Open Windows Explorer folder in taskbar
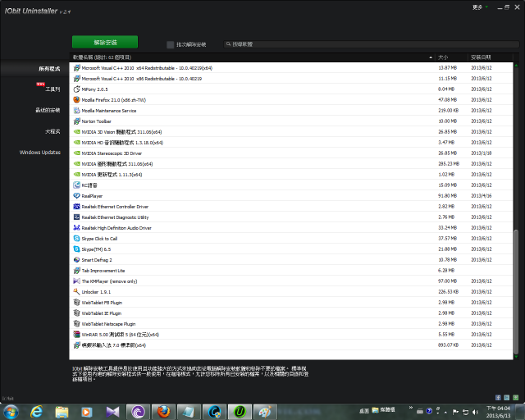This screenshot has width=525, height=420. [62, 412]
